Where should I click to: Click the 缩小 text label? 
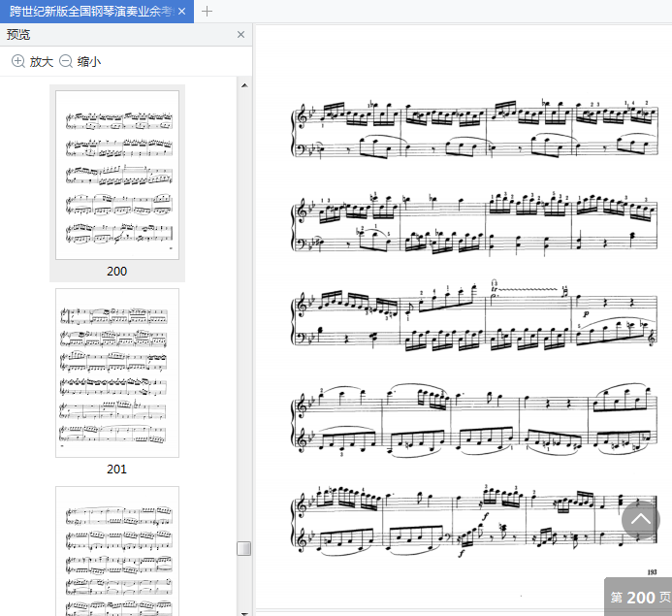click(89, 62)
